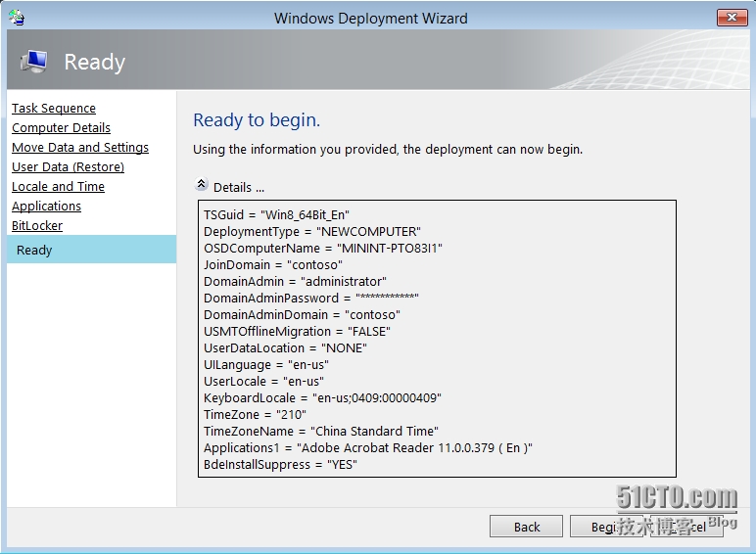Select the DomainAdmin = "administrator" line

pyautogui.click(x=295, y=281)
